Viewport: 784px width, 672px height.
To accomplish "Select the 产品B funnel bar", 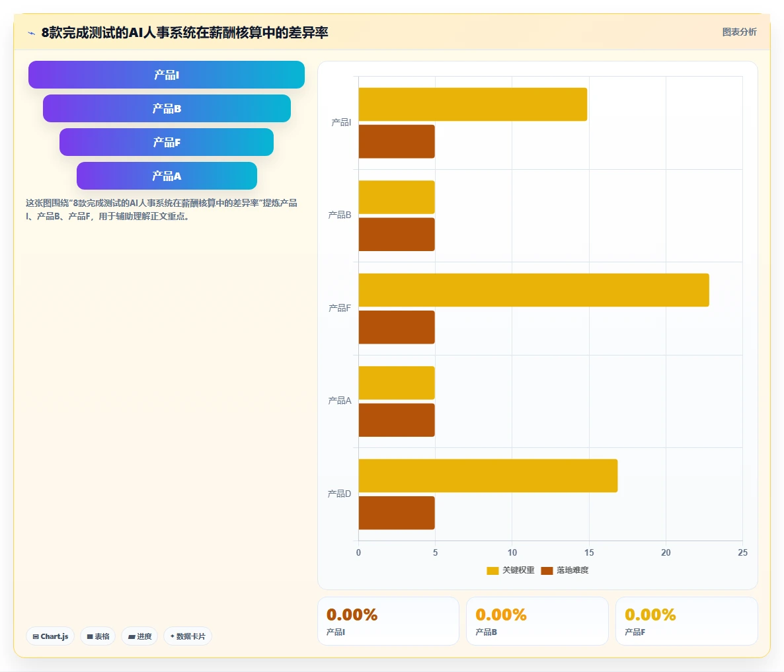I will [x=167, y=108].
